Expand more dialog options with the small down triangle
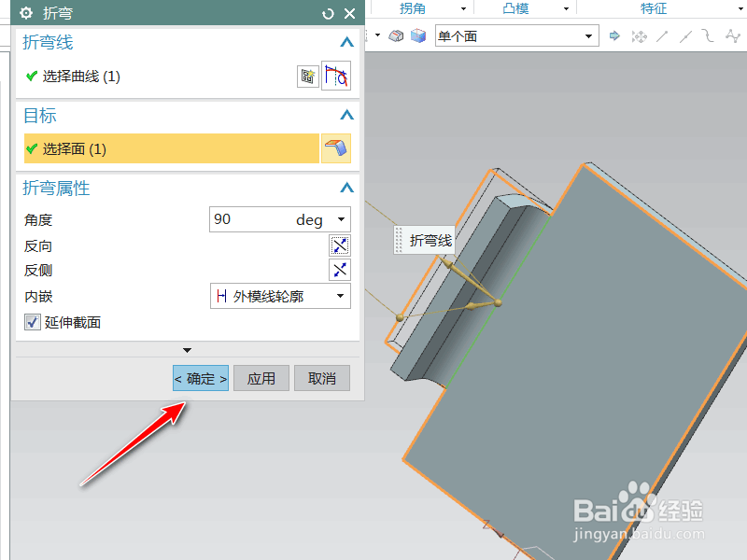 click(188, 351)
